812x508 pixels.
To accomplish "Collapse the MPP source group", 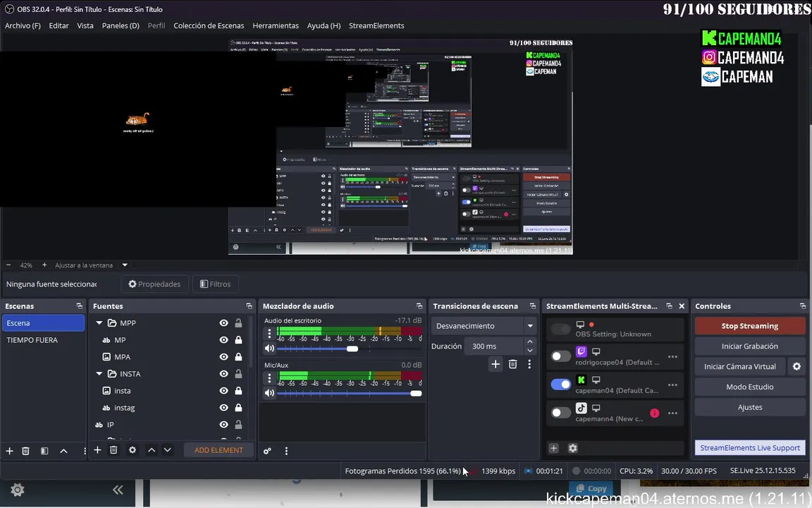I will 99,323.
